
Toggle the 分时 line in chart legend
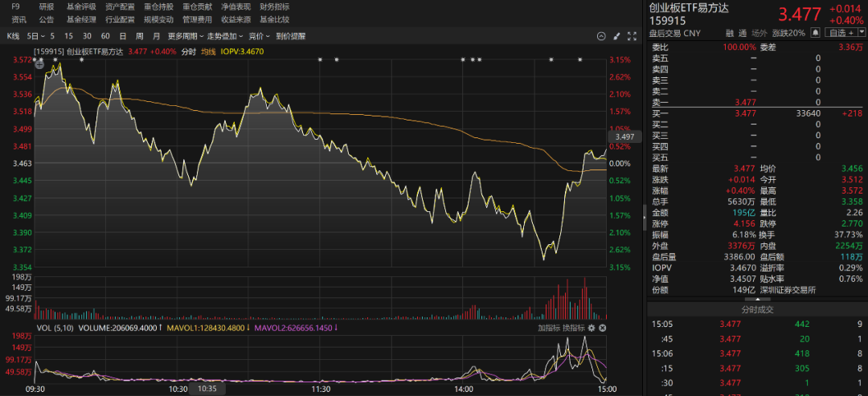pos(189,51)
